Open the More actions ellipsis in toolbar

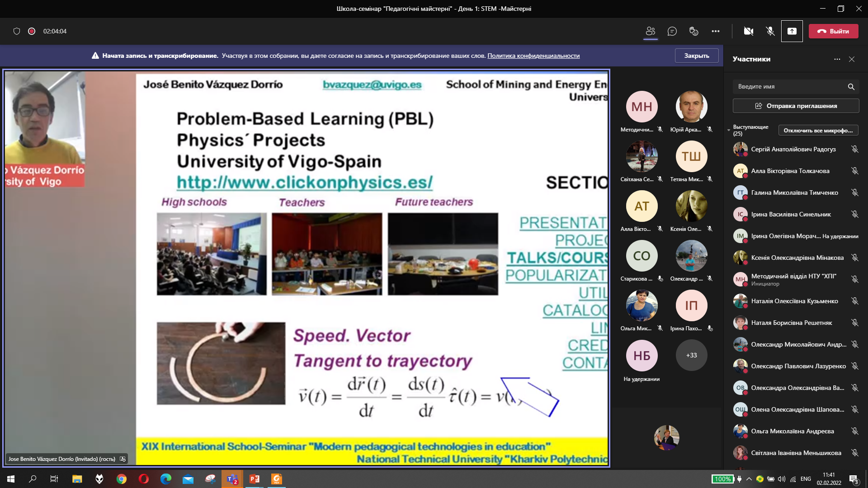pyautogui.click(x=716, y=31)
